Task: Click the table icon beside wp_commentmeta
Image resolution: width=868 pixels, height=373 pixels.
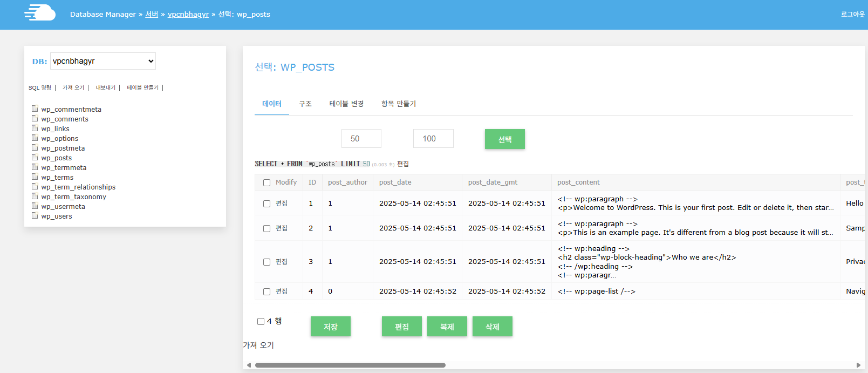Action: pyautogui.click(x=35, y=108)
